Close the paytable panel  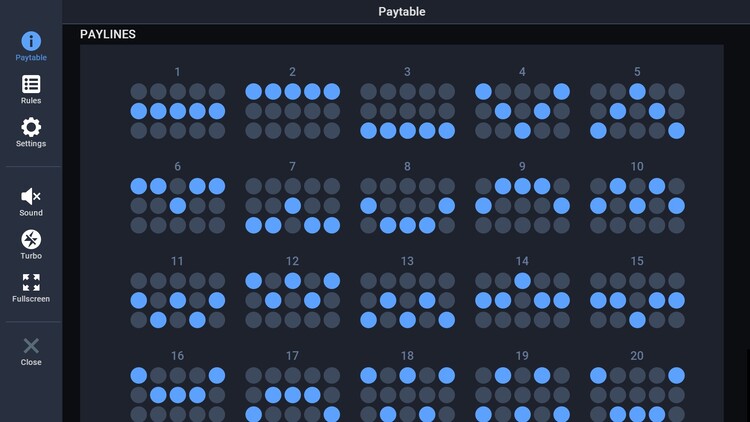tap(31, 347)
